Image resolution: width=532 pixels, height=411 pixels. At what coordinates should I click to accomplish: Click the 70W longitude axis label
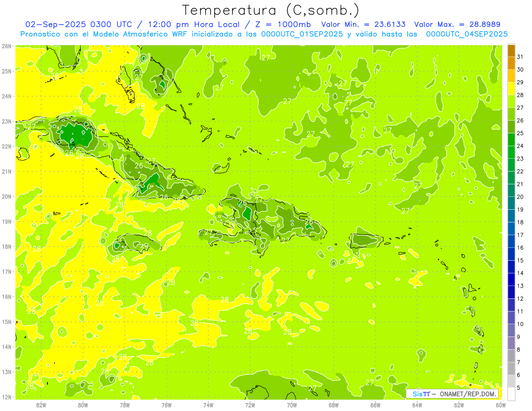click(292, 405)
